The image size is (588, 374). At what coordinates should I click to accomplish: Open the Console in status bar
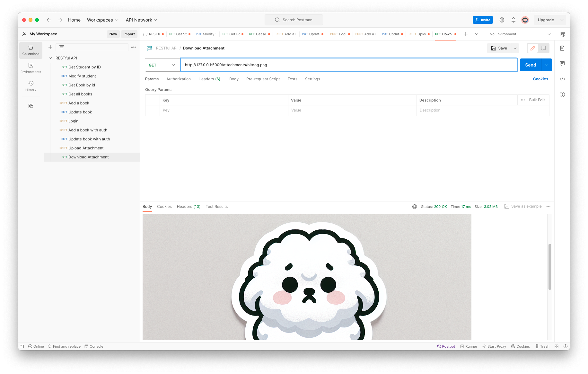click(x=94, y=346)
